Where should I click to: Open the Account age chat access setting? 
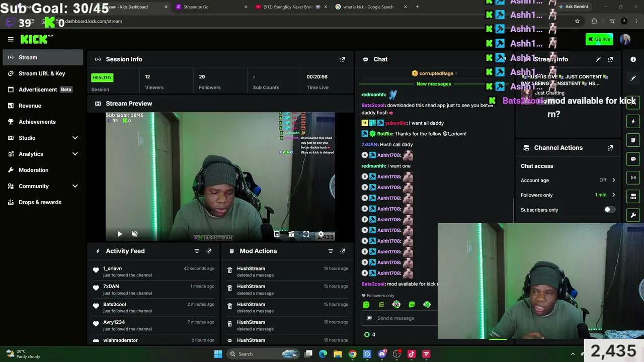tap(568, 180)
